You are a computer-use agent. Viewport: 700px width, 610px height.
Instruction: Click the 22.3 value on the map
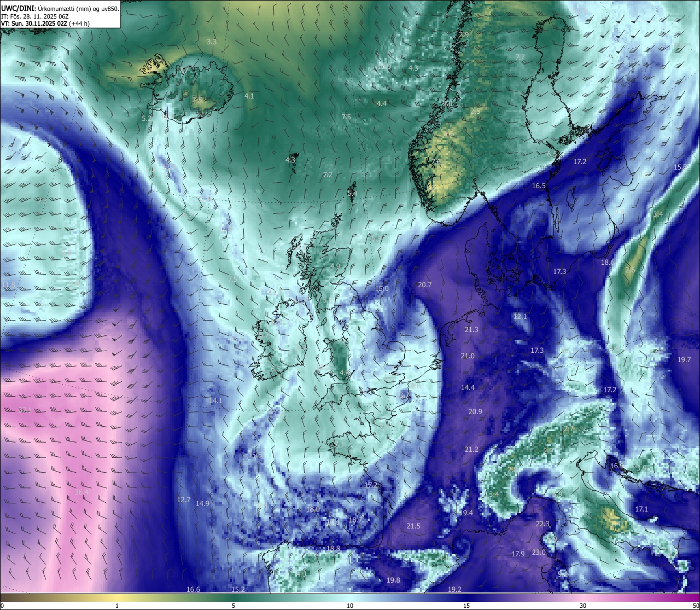tap(542, 524)
